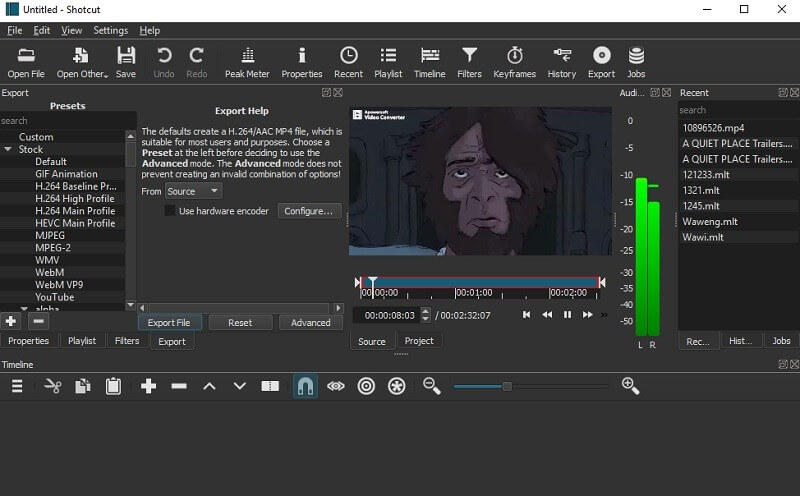
Task: Click the timeline Append plus icon
Action: 149,386
